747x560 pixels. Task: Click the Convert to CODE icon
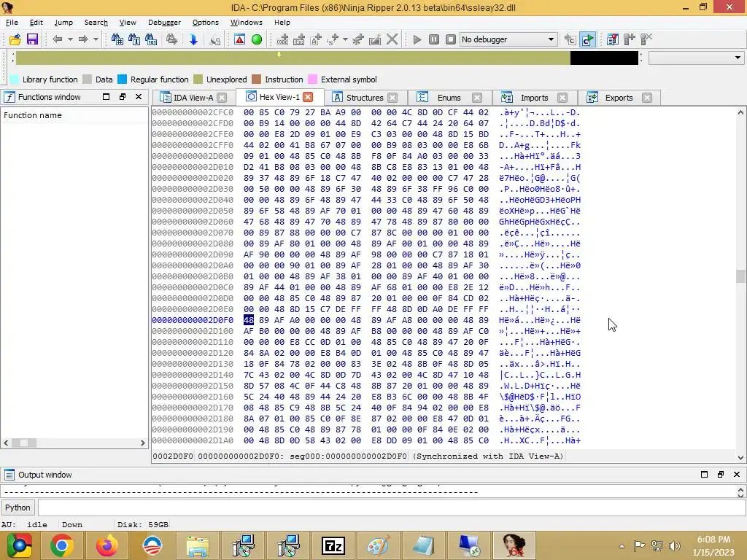click(x=282, y=39)
